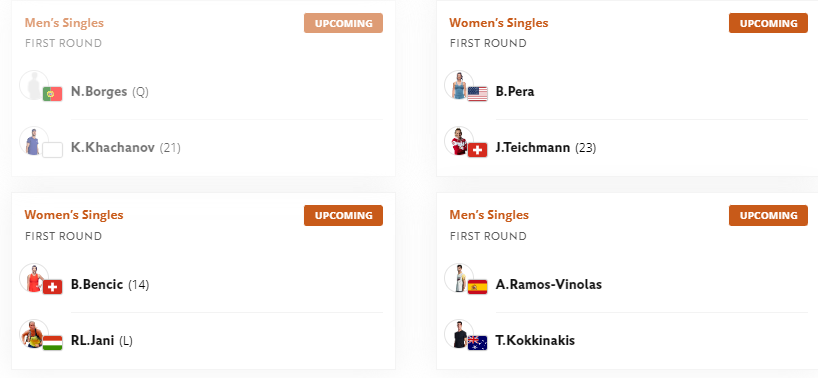Open N.Borges player photo
The width and height of the screenshot is (818, 378).
click(34, 85)
